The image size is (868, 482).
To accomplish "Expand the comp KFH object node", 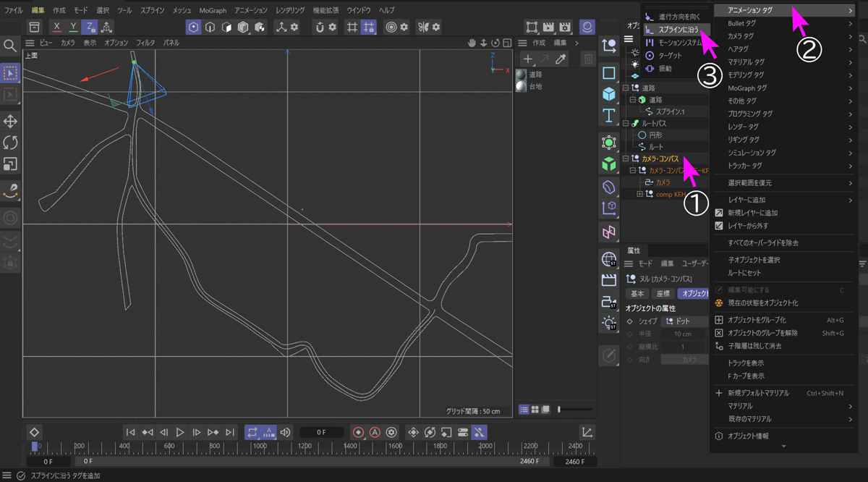I will 639,194.
